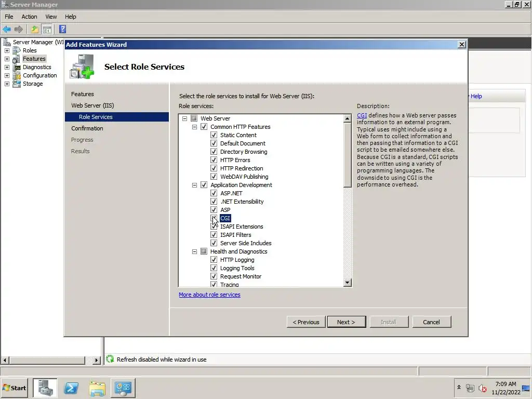Open the Action menu
The height and width of the screenshot is (399, 532).
click(29, 17)
